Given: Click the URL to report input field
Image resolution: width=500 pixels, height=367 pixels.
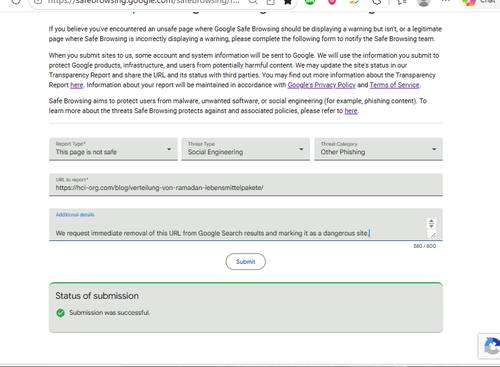Looking at the screenshot, I should coord(246,184).
